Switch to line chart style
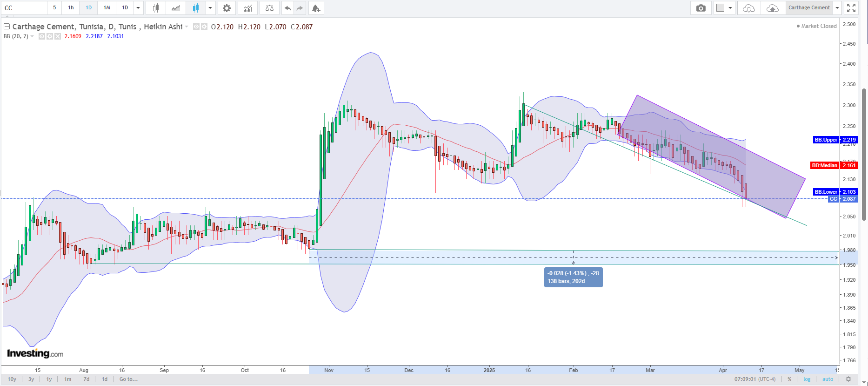Viewport: 868px width, 386px height. tap(176, 8)
